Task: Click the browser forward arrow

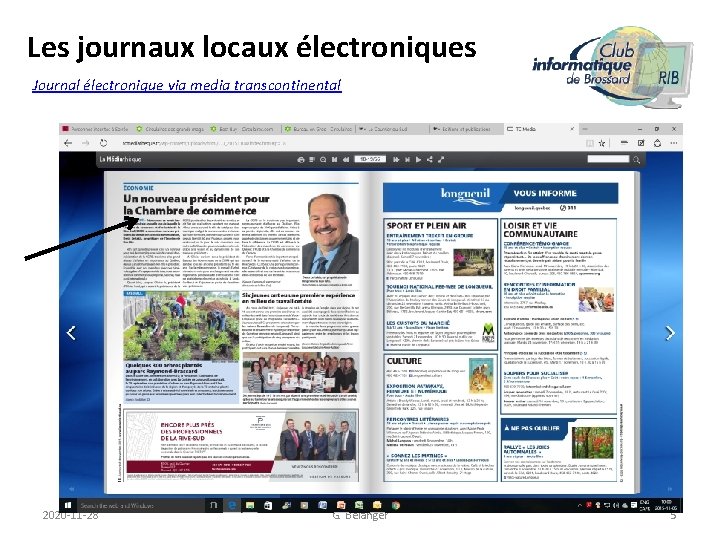Action: click(x=85, y=143)
